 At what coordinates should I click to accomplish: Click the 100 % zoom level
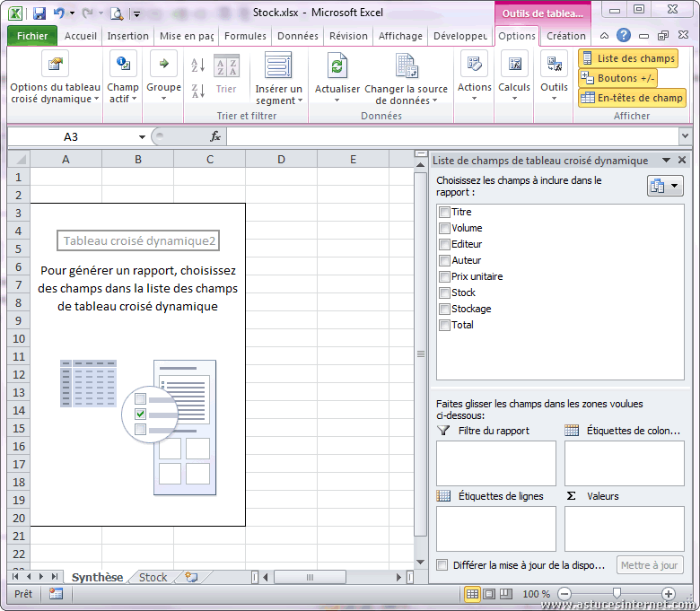(x=536, y=594)
